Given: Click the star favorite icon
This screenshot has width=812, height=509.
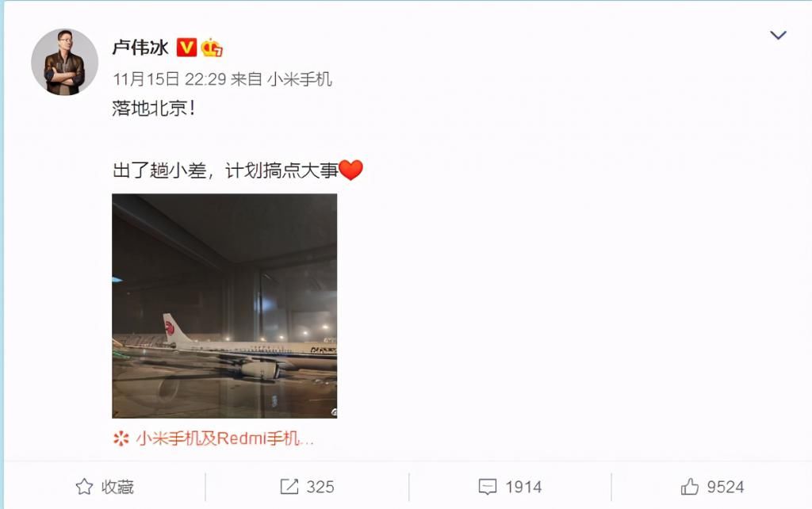Looking at the screenshot, I should pyautogui.click(x=84, y=487).
